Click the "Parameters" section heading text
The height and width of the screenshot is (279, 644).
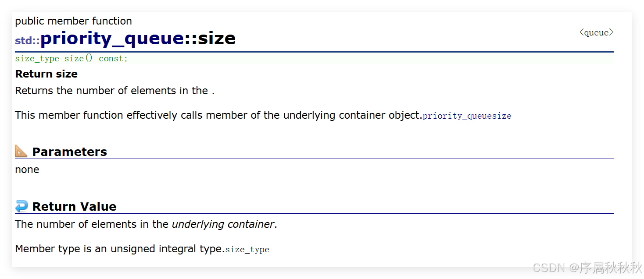click(x=69, y=152)
